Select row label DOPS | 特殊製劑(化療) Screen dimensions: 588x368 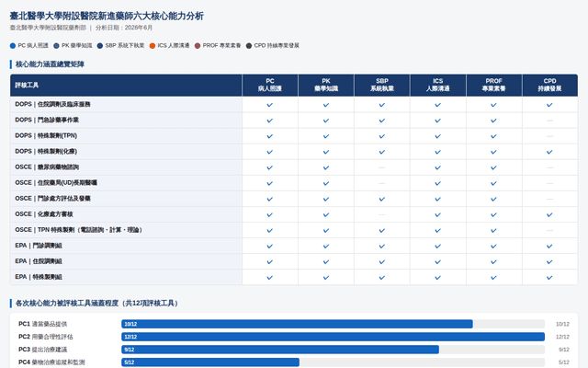point(46,152)
